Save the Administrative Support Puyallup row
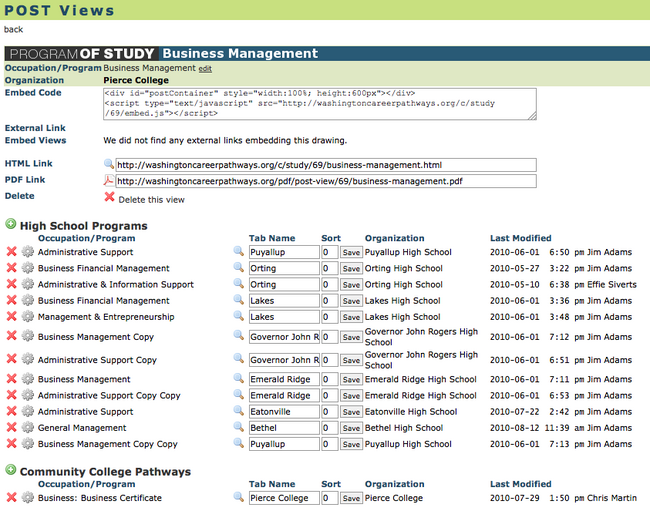 351,252
